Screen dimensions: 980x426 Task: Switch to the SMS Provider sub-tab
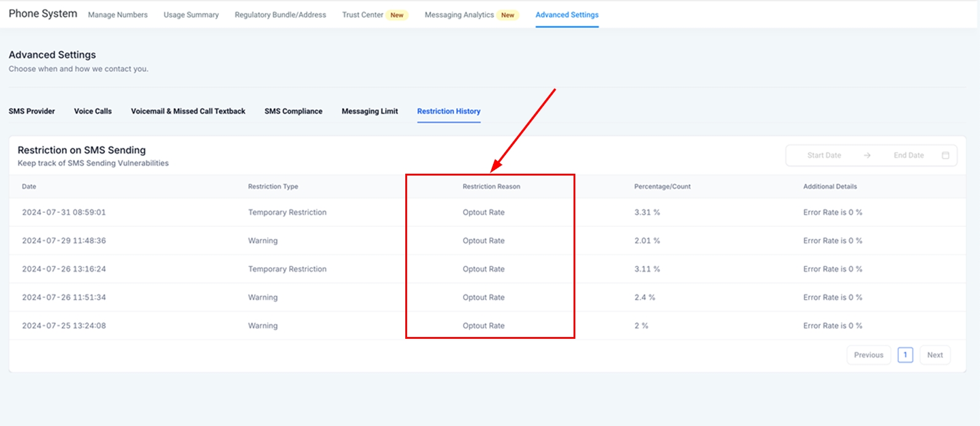click(32, 111)
